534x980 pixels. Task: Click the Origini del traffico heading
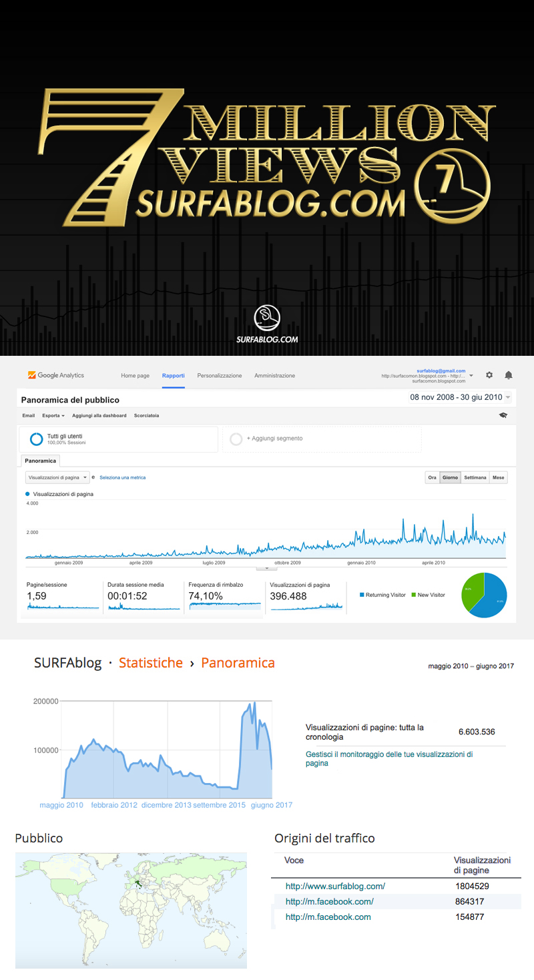tap(324, 838)
